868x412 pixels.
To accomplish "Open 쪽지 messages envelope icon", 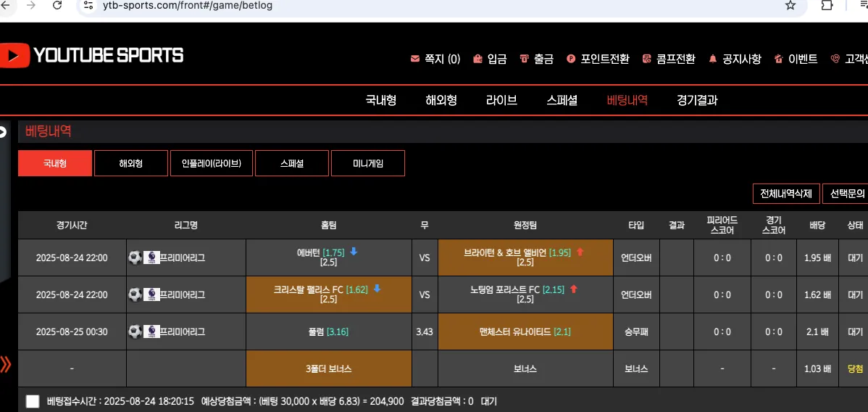I will (x=415, y=59).
